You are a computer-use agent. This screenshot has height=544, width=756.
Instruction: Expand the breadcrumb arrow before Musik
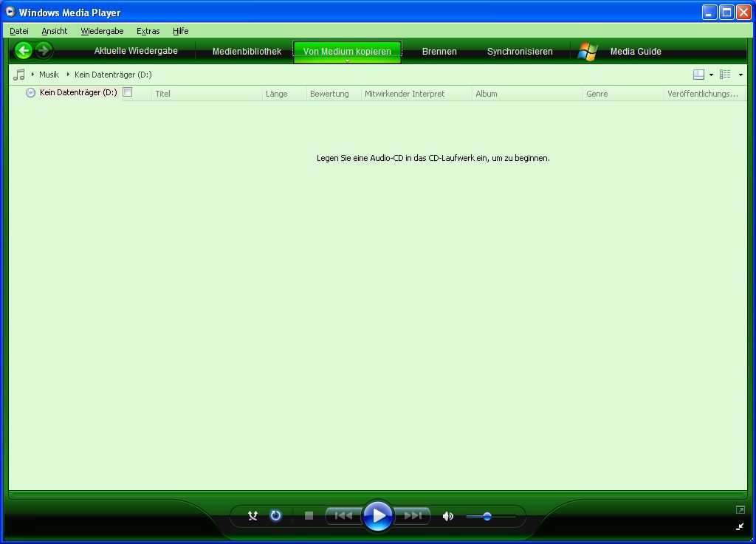point(32,75)
